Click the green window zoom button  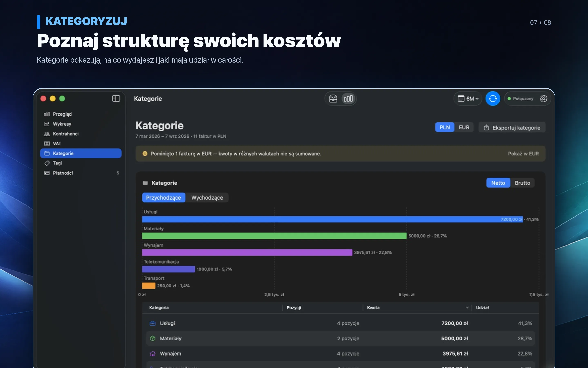pyautogui.click(x=62, y=99)
